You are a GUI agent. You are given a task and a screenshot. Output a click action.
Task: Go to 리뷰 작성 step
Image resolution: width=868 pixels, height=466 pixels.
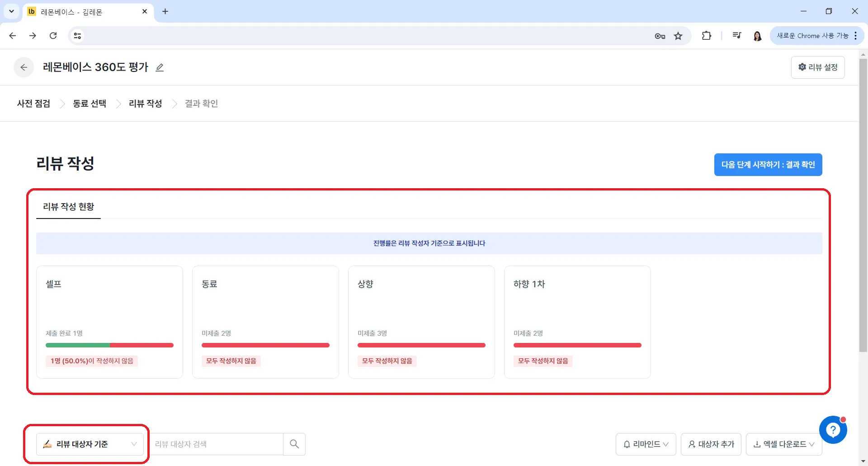pos(145,104)
